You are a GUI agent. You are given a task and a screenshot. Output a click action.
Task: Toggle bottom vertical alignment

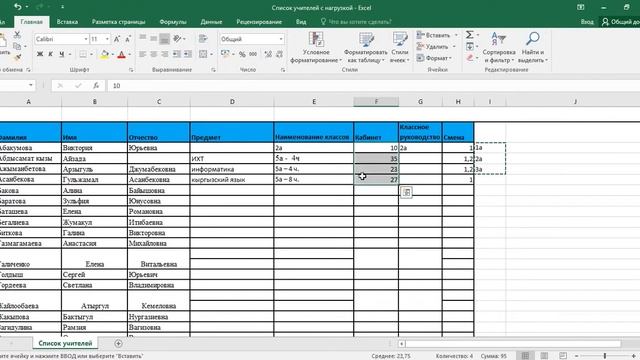coord(164,39)
